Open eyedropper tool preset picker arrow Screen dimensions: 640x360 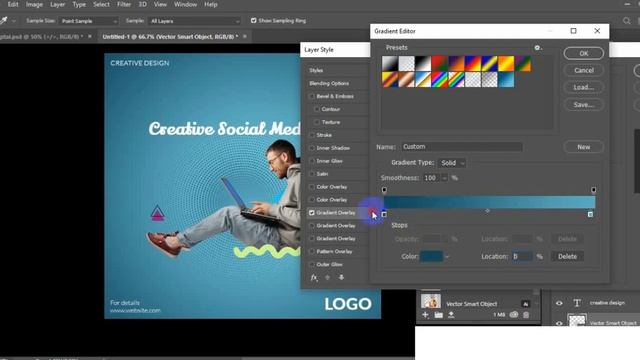pyautogui.click(x=13, y=21)
